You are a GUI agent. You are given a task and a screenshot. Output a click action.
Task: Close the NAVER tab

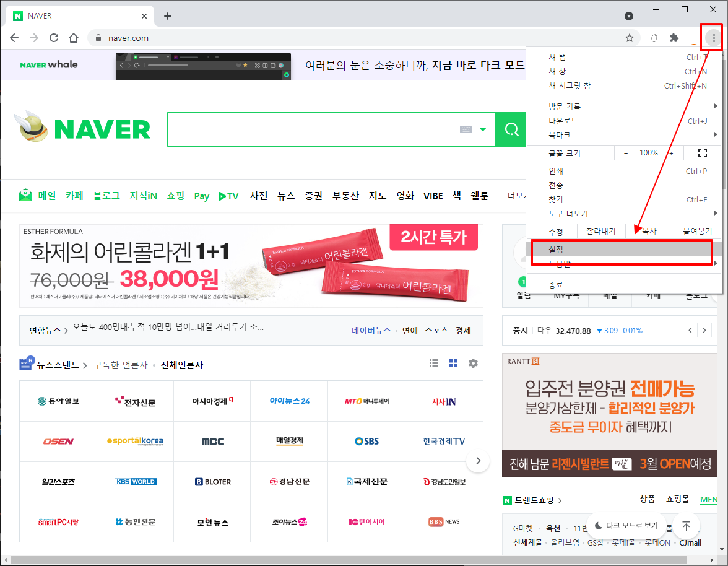(144, 16)
